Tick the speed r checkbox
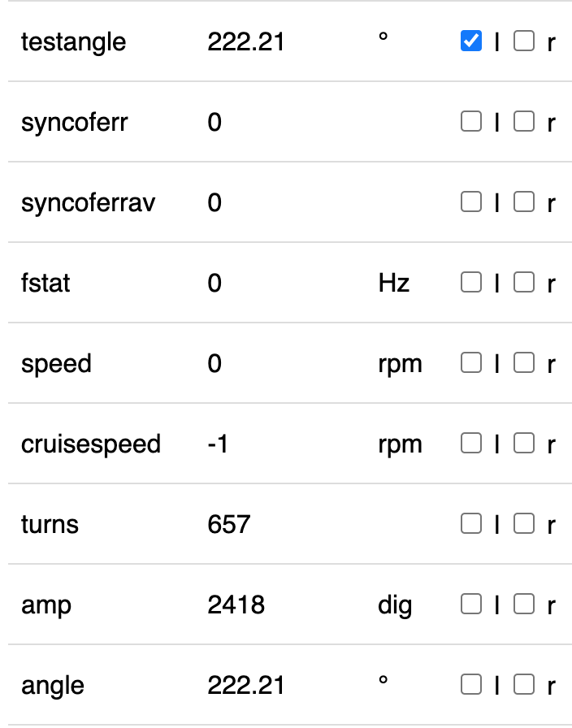Image resolution: width=572 pixels, height=728 pixels. coord(524,362)
